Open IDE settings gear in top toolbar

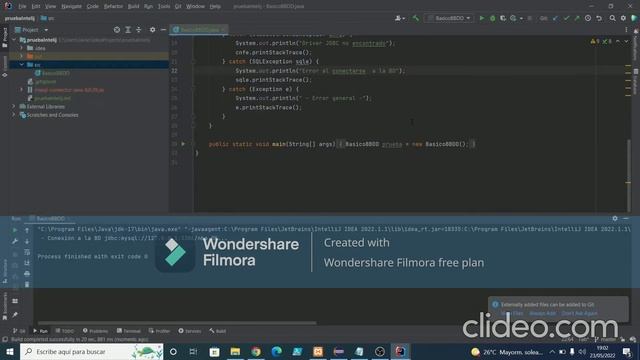623,18
